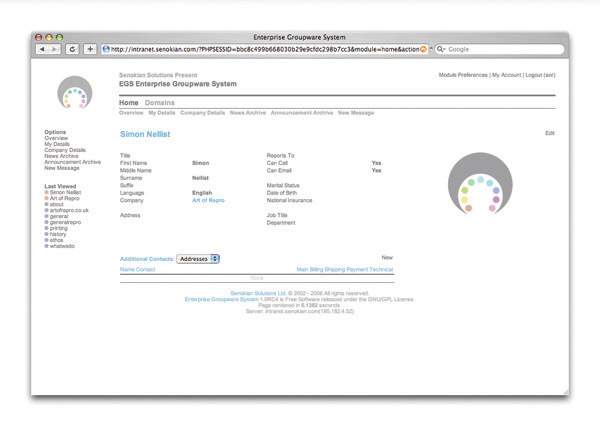Open 'history' in Last Viewed list
The image size is (600, 425).
[x=58, y=234]
